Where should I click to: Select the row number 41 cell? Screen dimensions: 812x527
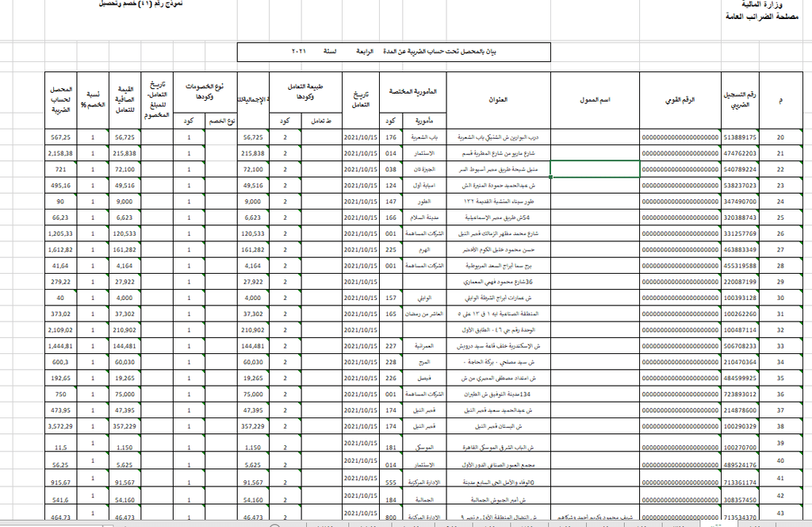coord(780,478)
